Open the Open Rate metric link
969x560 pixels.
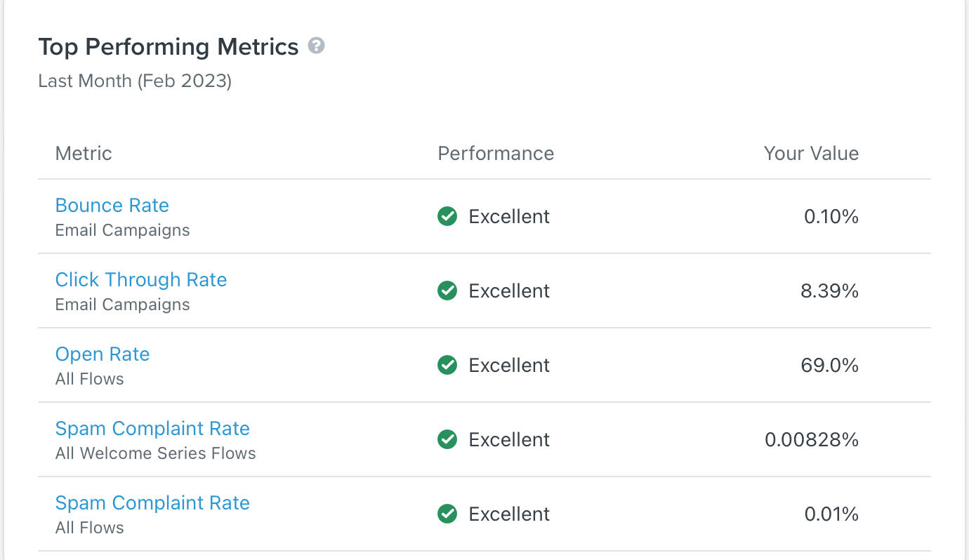click(103, 354)
